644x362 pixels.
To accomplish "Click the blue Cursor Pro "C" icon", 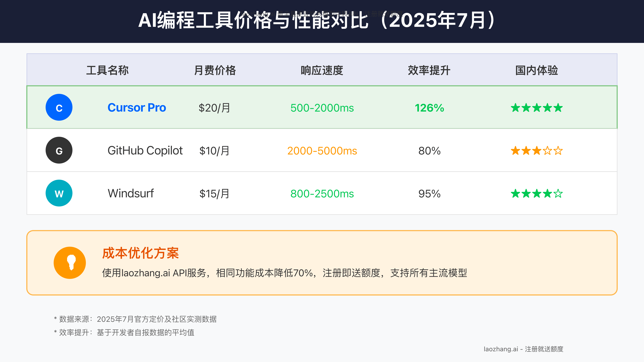I will point(59,107).
